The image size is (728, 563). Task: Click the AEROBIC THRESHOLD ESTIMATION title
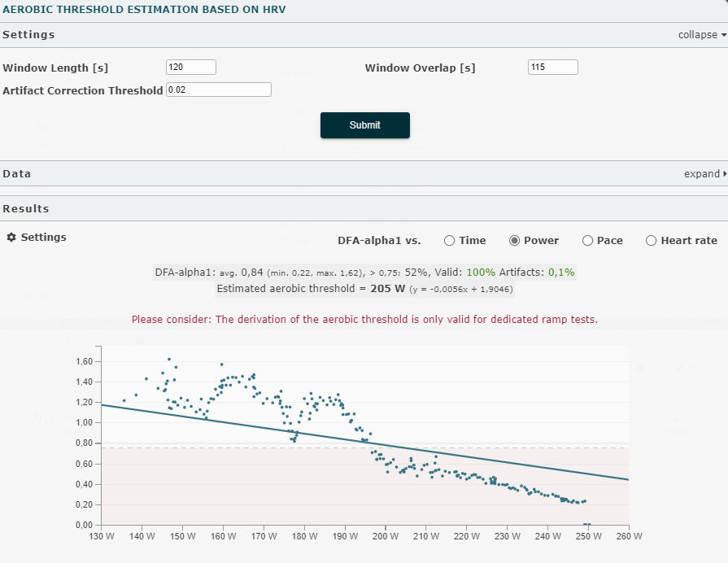pyautogui.click(x=144, y=9)
